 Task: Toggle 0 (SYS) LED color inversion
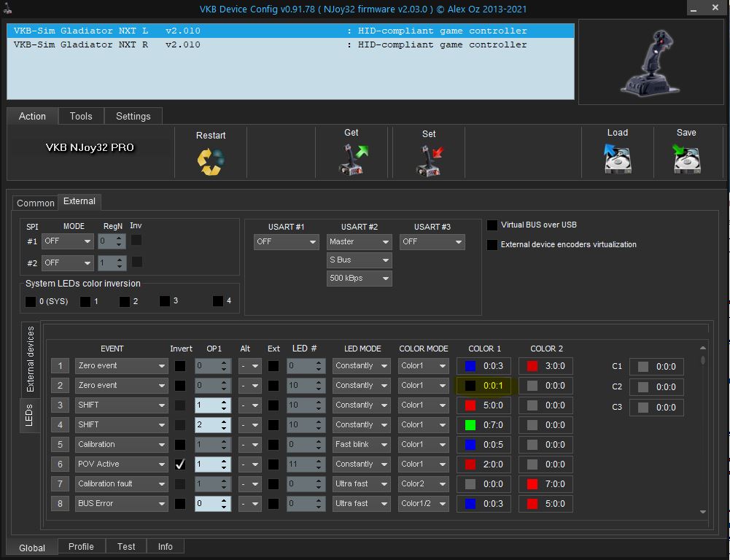pyautogui.click(x=31, y=302)
